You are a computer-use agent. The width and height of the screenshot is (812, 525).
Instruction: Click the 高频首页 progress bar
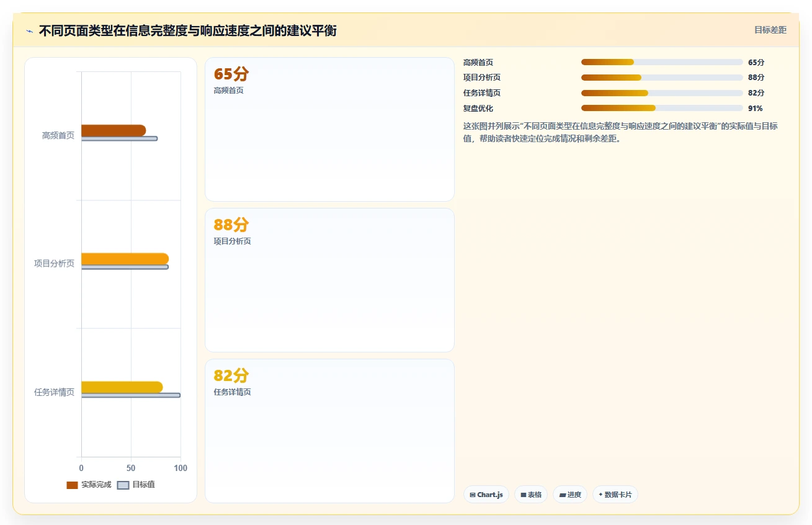click(662, 62)
